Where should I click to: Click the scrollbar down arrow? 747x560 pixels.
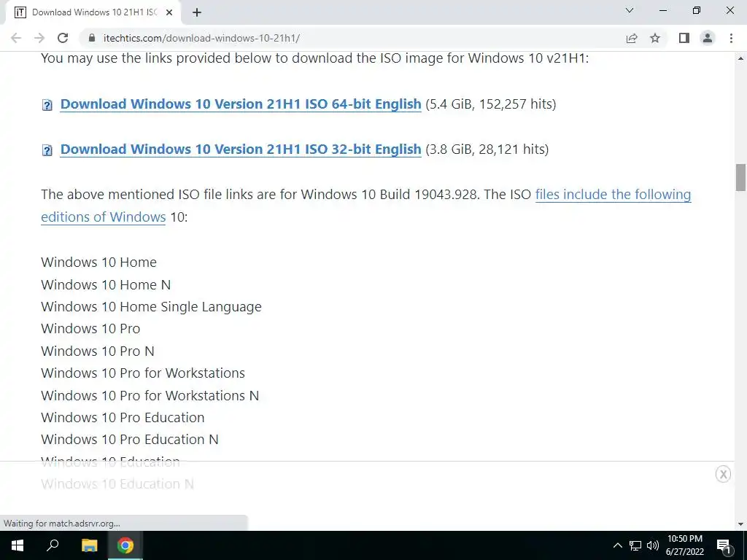pos(740,524)
